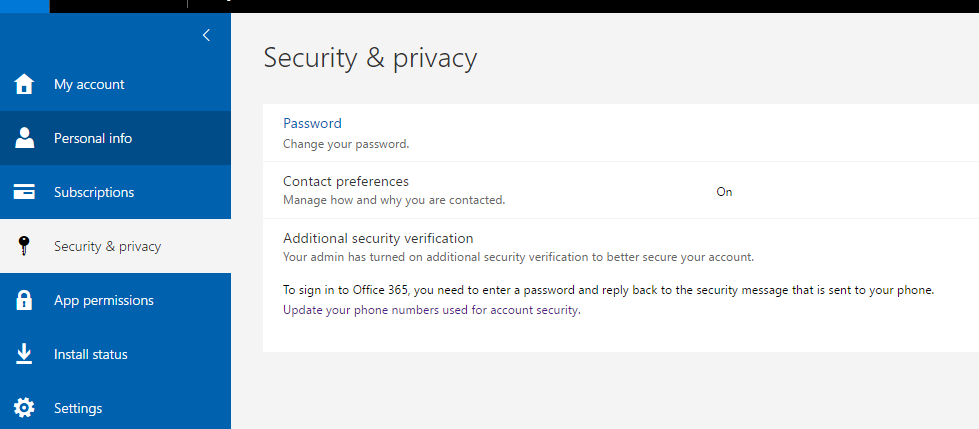Select the App permissions menu entry
Screen dimensions: 979x429
104,300
